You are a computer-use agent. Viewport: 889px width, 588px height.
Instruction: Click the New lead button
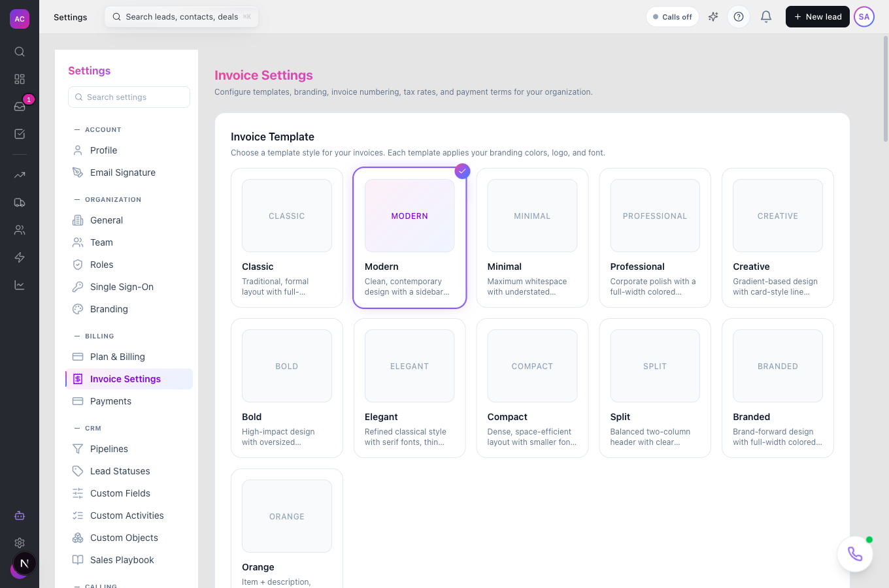818,17
